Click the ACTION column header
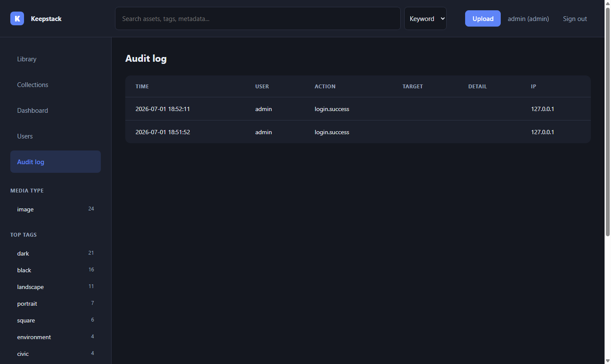611x364 pixels. (325, 87)
